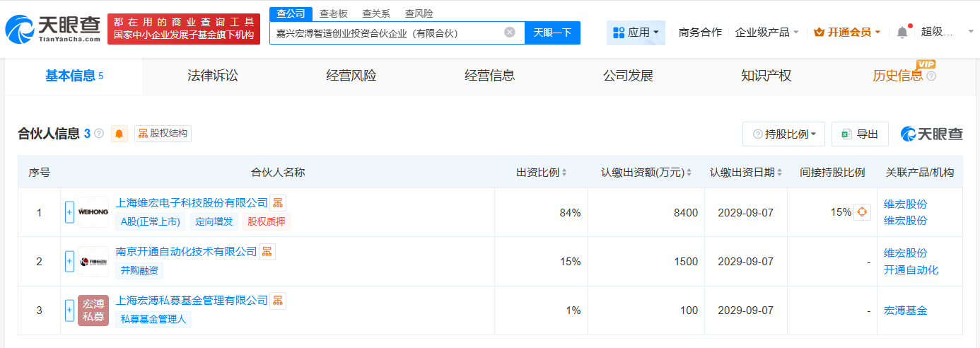Open 企业级产品 dropdown
The height and width of the screenshot is (348, 980).
[x=767, y=33]
